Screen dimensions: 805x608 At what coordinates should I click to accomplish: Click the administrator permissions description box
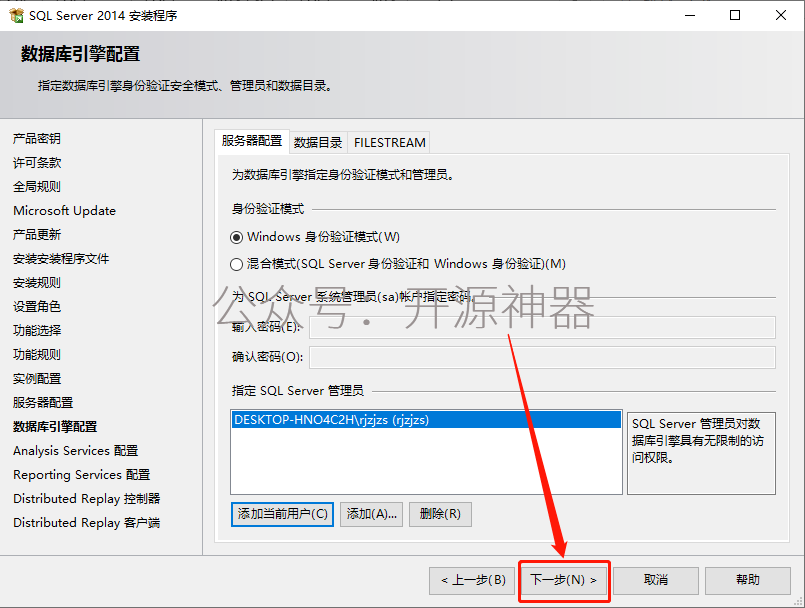(701, 453)
